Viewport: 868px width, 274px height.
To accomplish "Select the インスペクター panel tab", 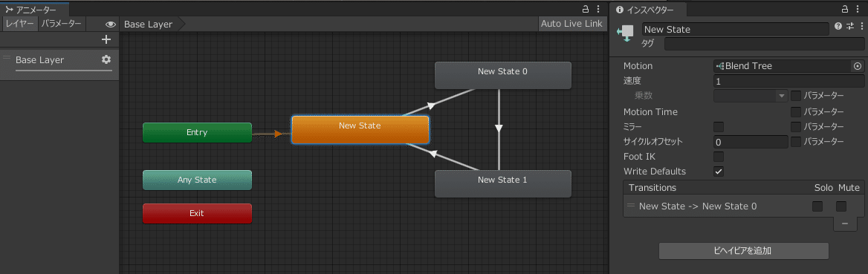I will click(648, 10).
